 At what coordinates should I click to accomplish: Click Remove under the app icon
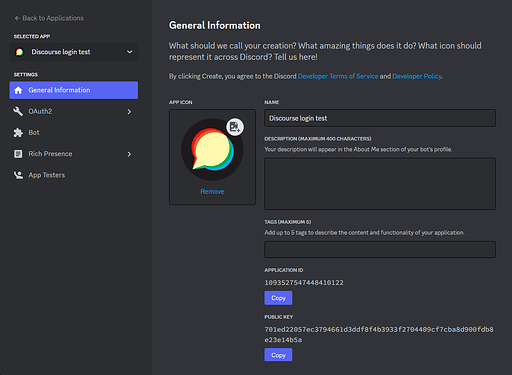[212, 192]
